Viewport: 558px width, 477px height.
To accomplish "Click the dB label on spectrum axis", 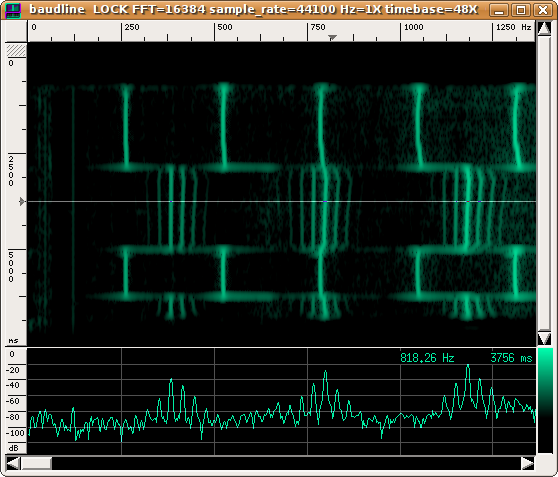I will click(x=13, y=448).
